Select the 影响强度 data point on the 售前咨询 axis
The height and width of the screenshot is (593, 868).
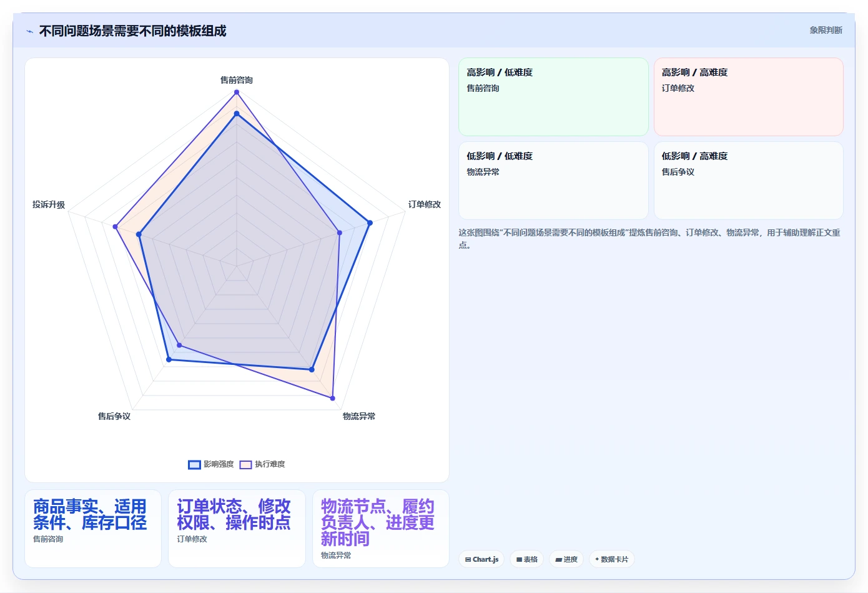pyautogui.click(x=237, y=114)
